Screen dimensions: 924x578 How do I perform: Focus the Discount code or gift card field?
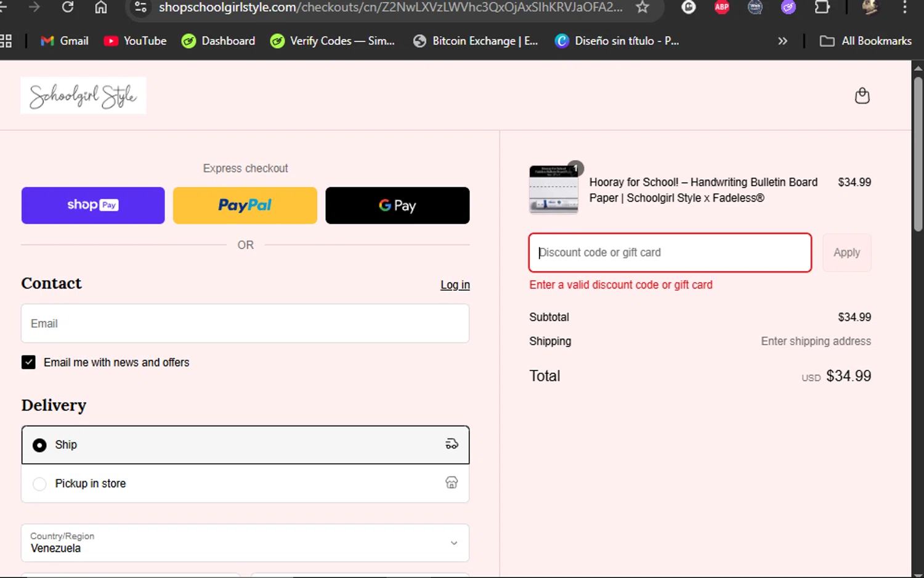point(670,253)
